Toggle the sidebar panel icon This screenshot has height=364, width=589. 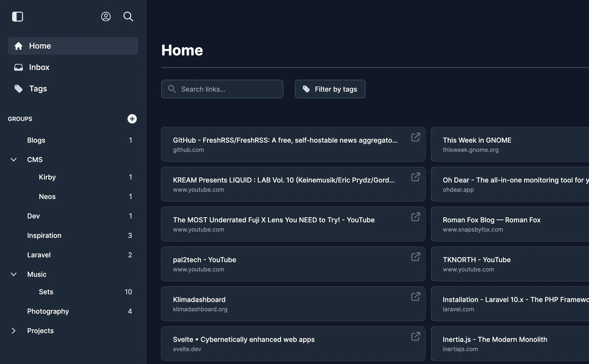(17, 16)
